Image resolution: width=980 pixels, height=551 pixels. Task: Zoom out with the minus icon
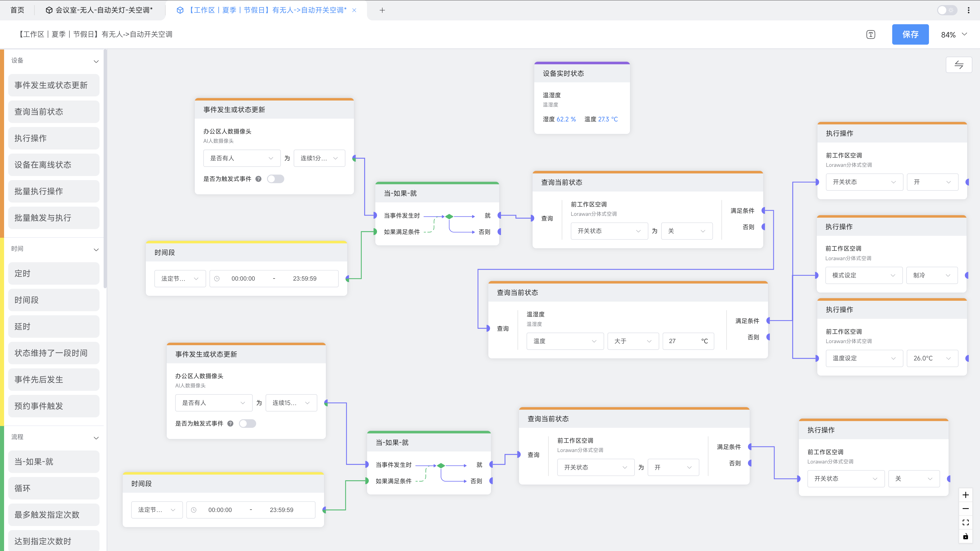pos(965,508)
